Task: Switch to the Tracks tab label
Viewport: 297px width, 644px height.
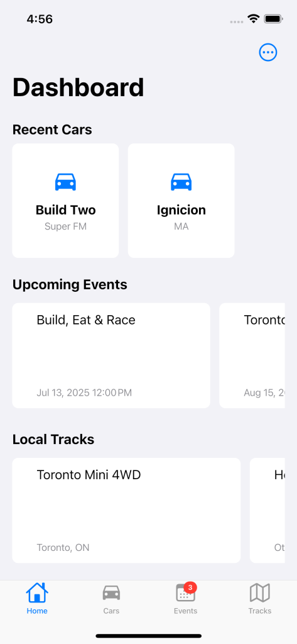Action: click(x=260, y=611)
